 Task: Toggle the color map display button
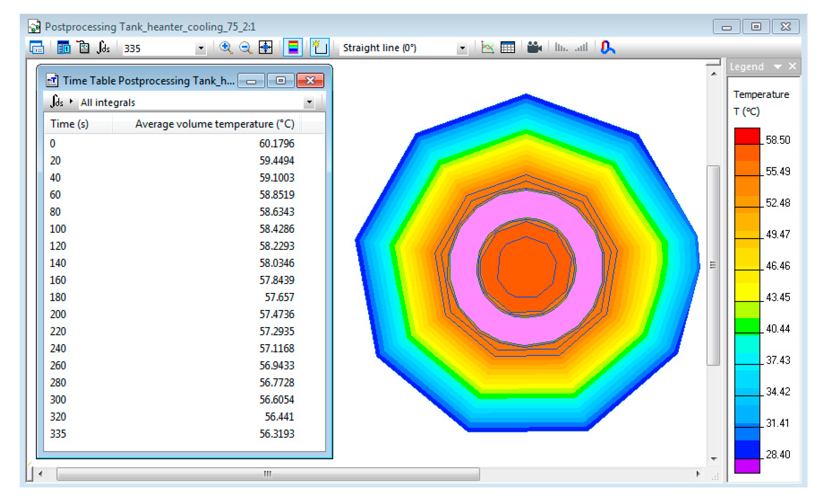[x=293, y=48]
